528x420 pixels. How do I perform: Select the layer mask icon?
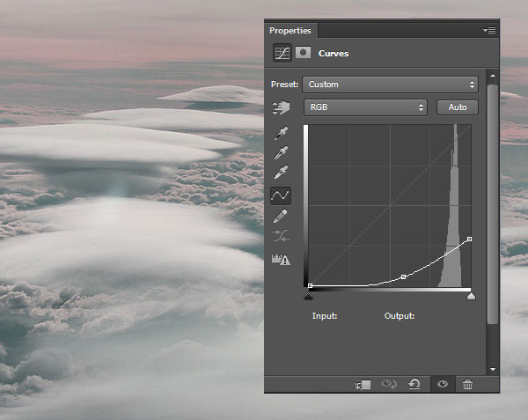coord(303,54)
